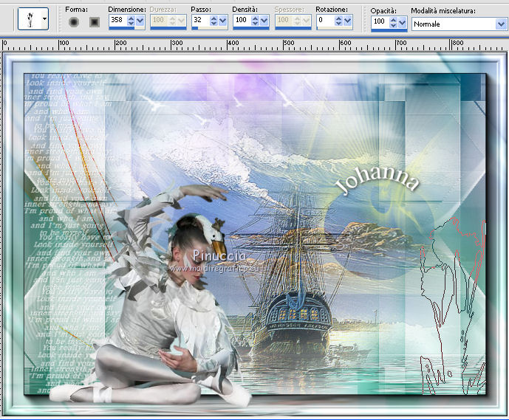Decrease the Passo value with the down arrow

click(x=213, y=24)
